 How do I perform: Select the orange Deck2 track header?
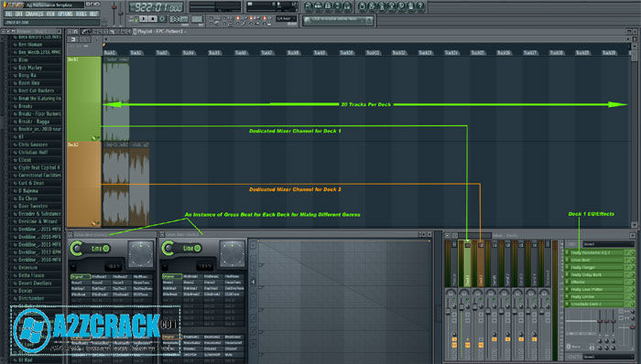pyautogui.click(x=84, y=184)
